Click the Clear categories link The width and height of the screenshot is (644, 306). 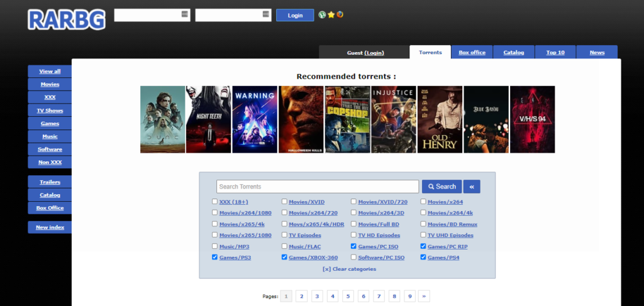coord(349,269)
